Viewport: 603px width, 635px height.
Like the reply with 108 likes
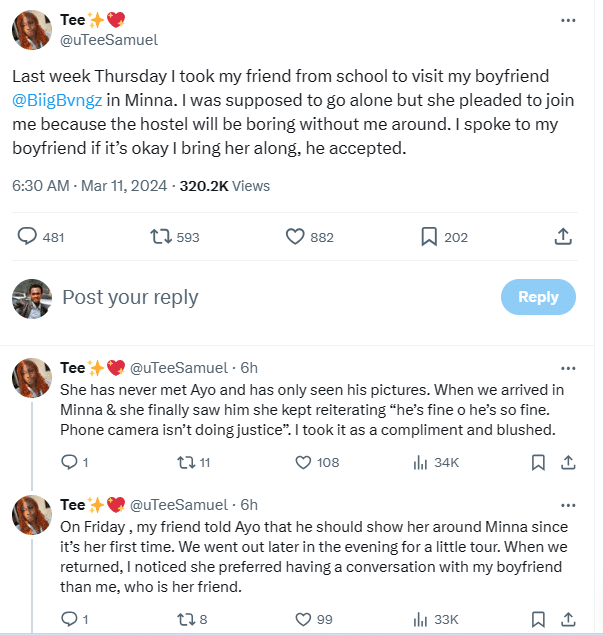point(304,462)
